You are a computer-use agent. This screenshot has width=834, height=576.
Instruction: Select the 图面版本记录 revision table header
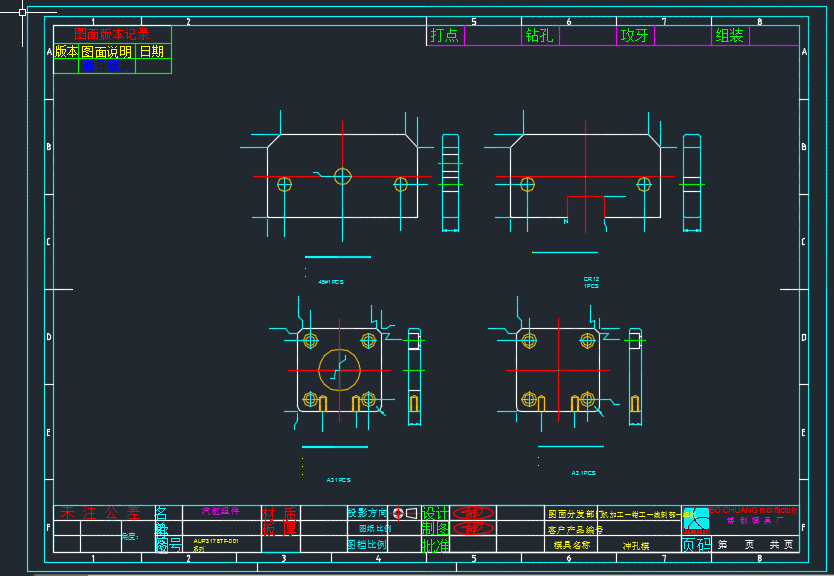(x=112, y=34)
